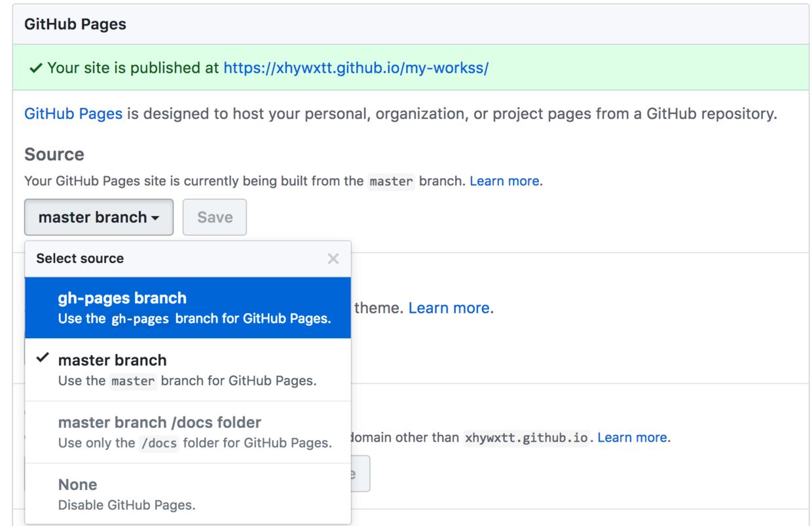Select gh-pages branch as source
The height and width of the screenshot is (526, 812).
click(x=188, y=307)
